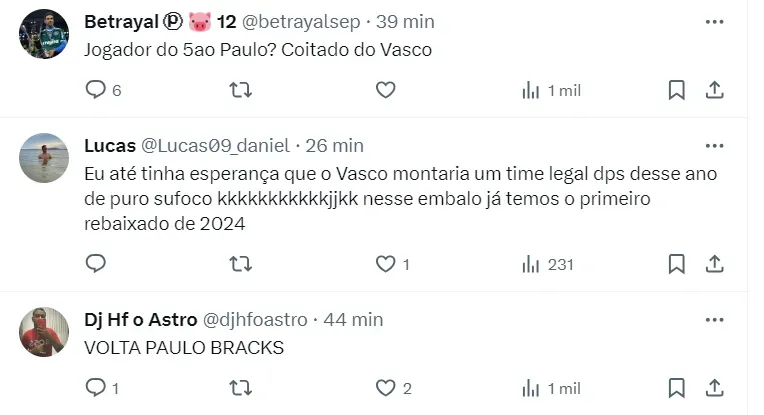
Task: Open more options on Lucas's tweet
Action: tap(714, 146)
